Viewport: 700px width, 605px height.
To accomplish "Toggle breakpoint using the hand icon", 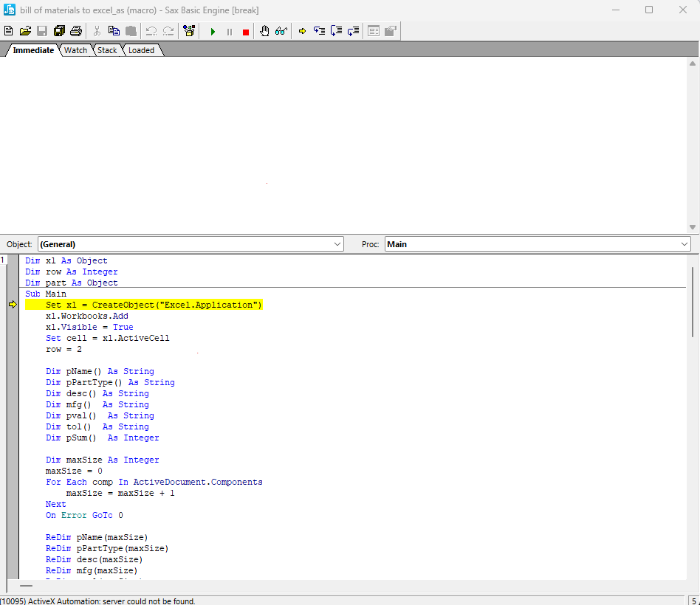I will point(264,31).
